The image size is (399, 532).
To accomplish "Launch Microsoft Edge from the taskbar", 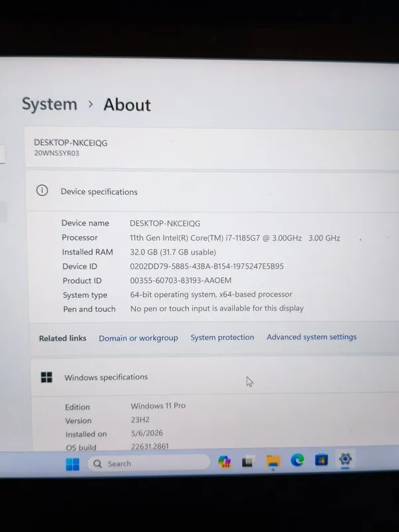I will tap(297, 460).
